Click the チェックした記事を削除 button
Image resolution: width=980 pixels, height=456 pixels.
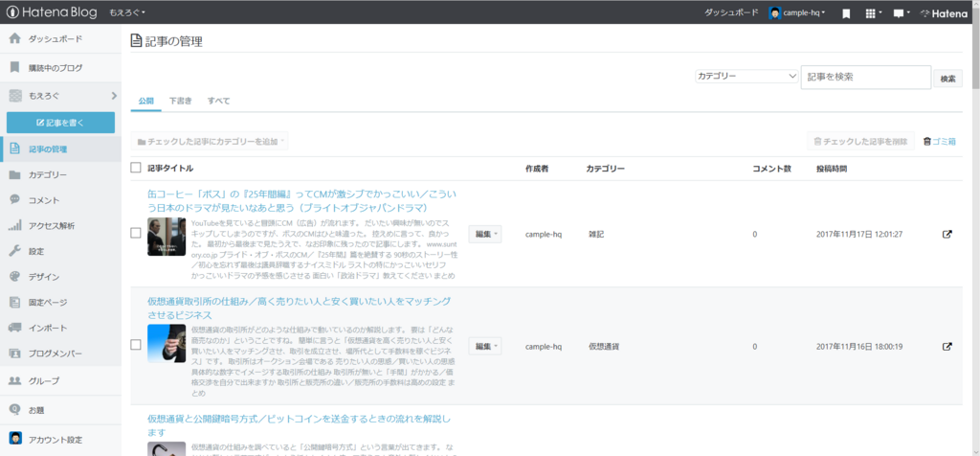tap(860, 142)
